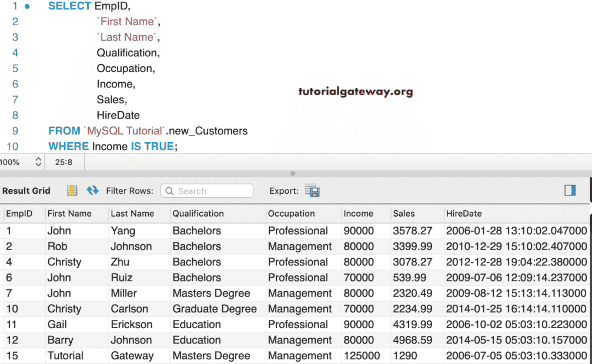The image size is (592, 364).
Task: Click the panel splitter handle dot
Action: point(293,174)
